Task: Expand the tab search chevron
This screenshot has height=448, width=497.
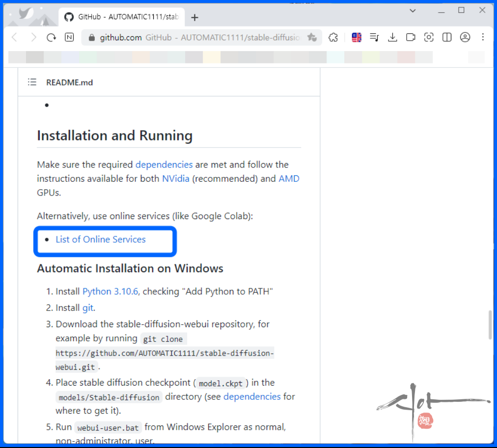Action: coord(413,11)
